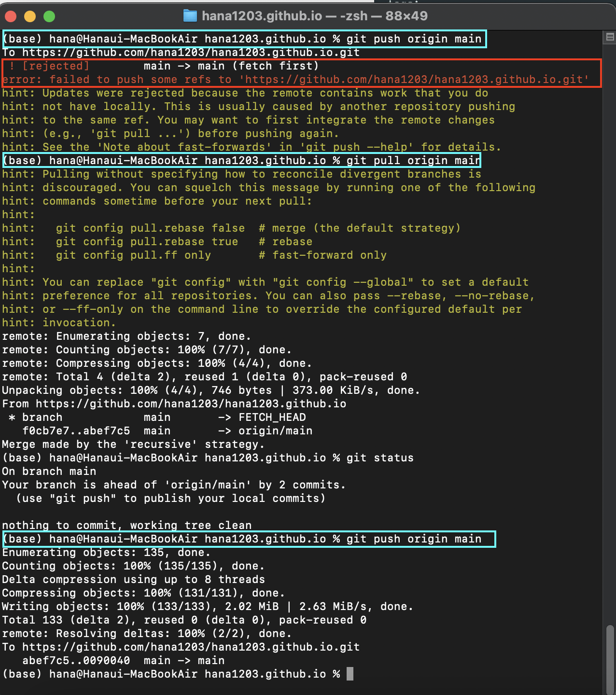The height and width of the screenshot is (695, 616).
Task: Click first 'To https://github.com/hana1203' URL line
Action: (181, 52)
